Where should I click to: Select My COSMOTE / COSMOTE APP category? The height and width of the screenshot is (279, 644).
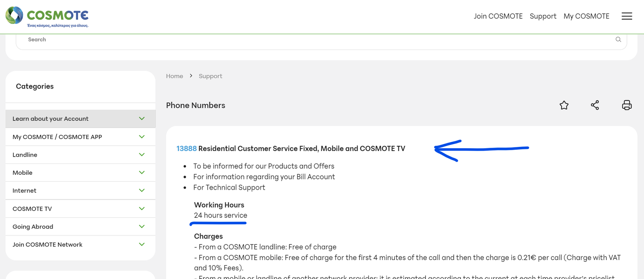(57, 137)
